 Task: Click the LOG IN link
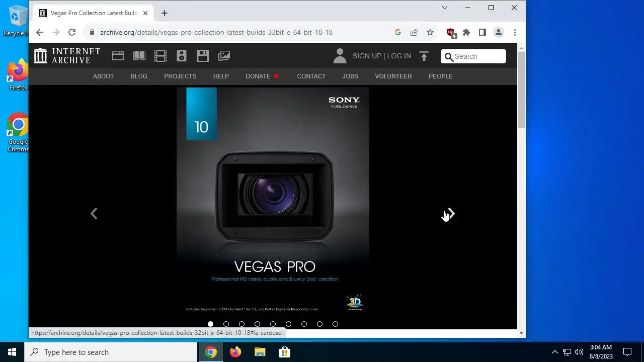coord(399,56)
